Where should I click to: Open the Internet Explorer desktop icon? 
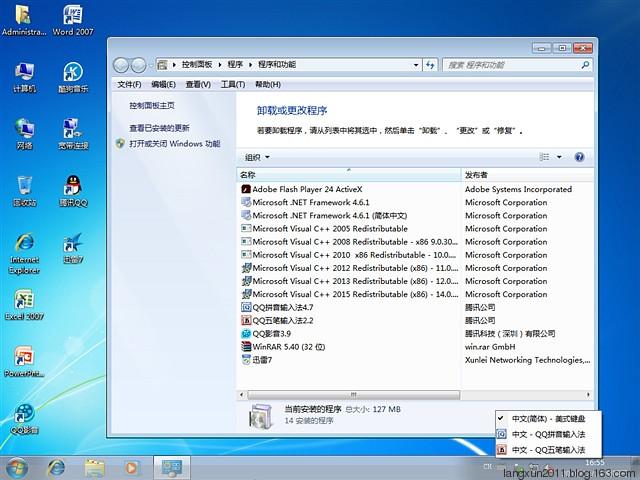pyautogui.click(x=24, y=253)
